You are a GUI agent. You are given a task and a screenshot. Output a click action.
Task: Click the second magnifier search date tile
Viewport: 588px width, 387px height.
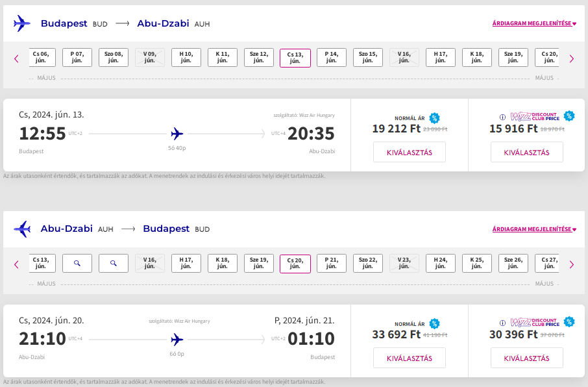[113, 263]
